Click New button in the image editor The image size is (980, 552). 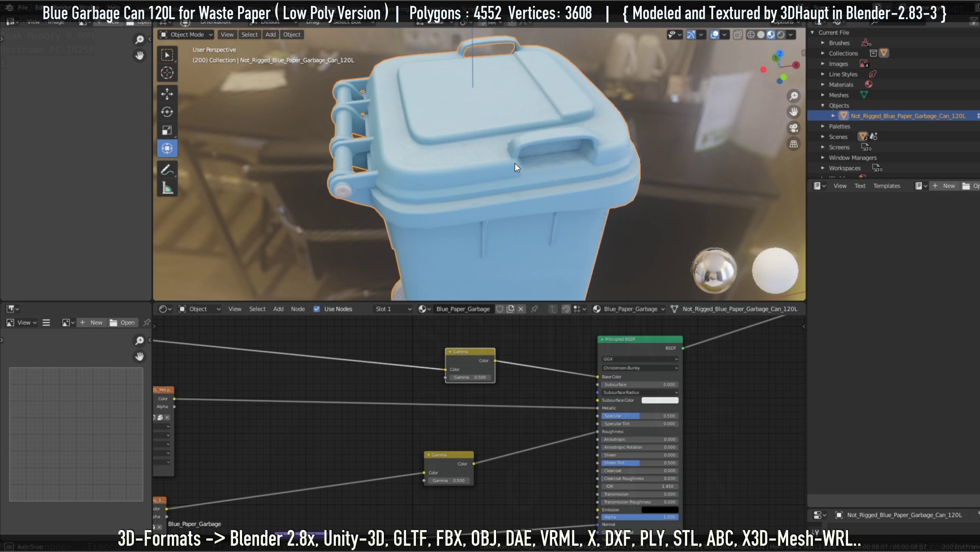tap(91, 323)
